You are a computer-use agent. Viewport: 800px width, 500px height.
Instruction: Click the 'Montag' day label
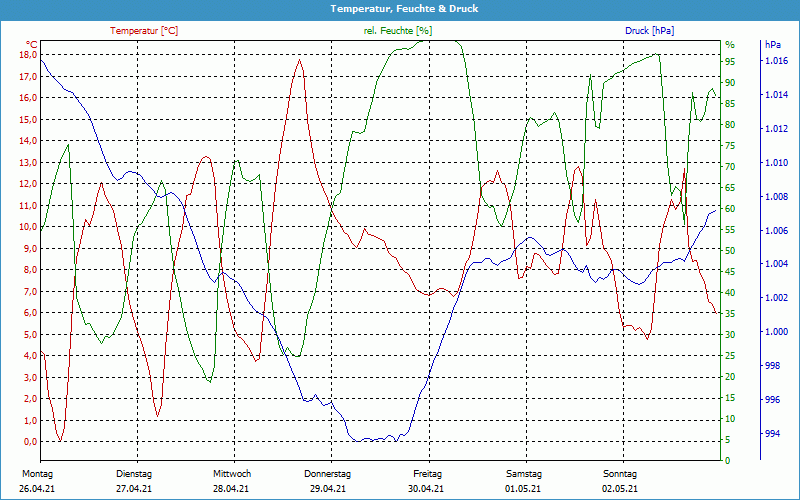37,474
